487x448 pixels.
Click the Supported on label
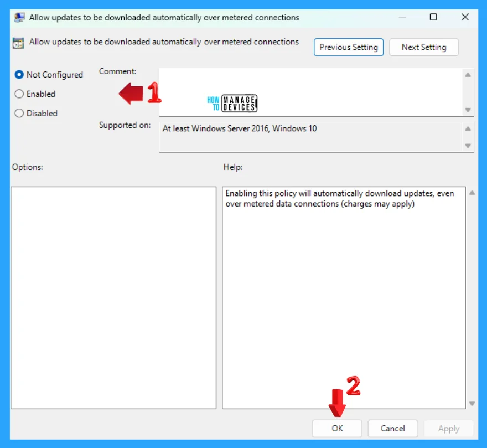point(125,125)
